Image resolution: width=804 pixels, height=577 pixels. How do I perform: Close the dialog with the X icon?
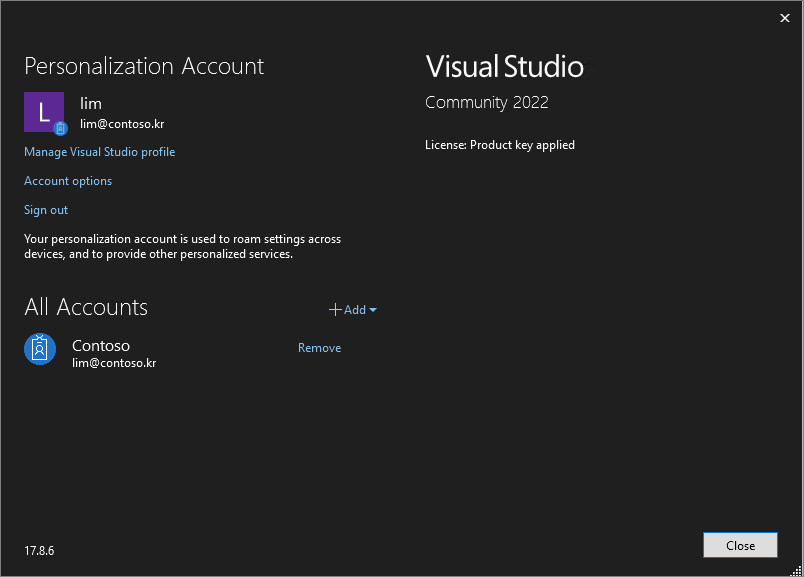pos(785,18)
